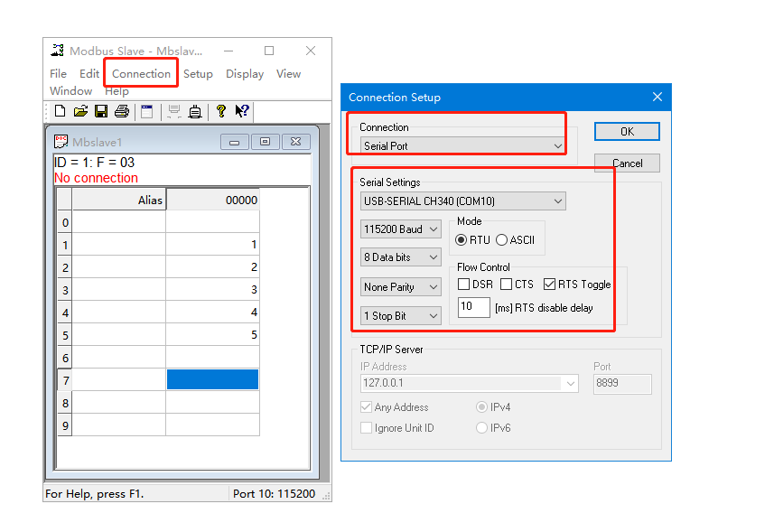Image resolution: width=774 pixels, height=532 pixels.
Task: Click Cancel in Connection Setup dialog
Action: pyautogui.click(x=627, y=163)
